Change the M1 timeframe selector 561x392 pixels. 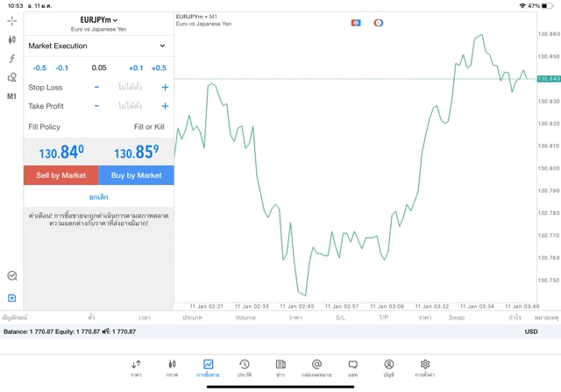coord(11,96)
